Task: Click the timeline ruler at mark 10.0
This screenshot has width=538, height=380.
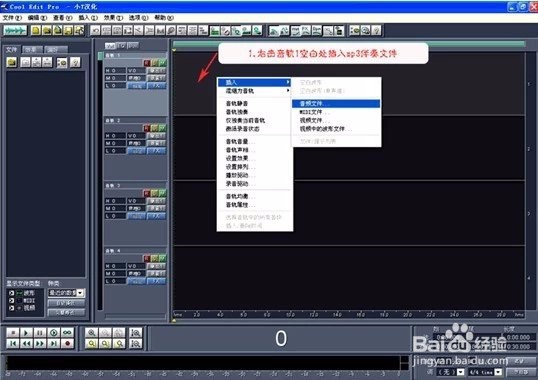Action: 290,314
